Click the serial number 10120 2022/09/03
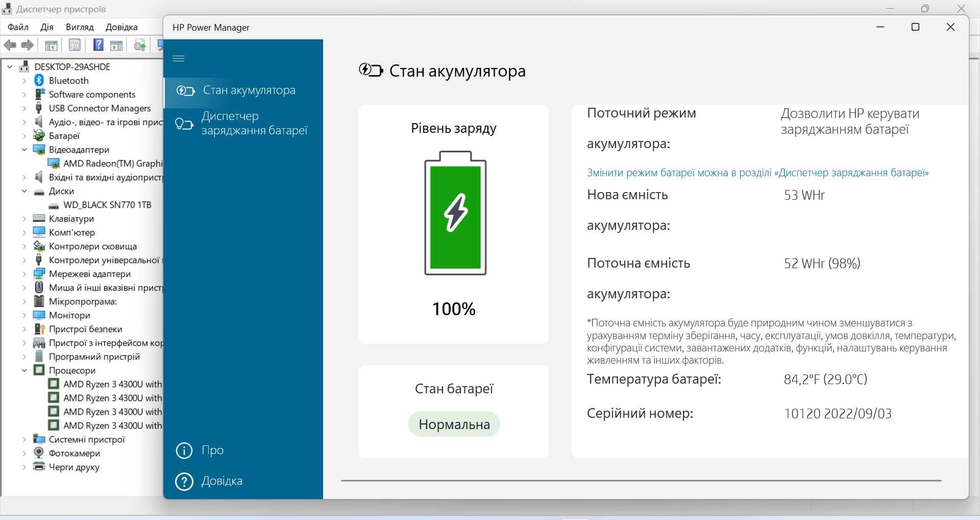The height and width of the screenshot is (520, 980). click(x=838, y=414)
